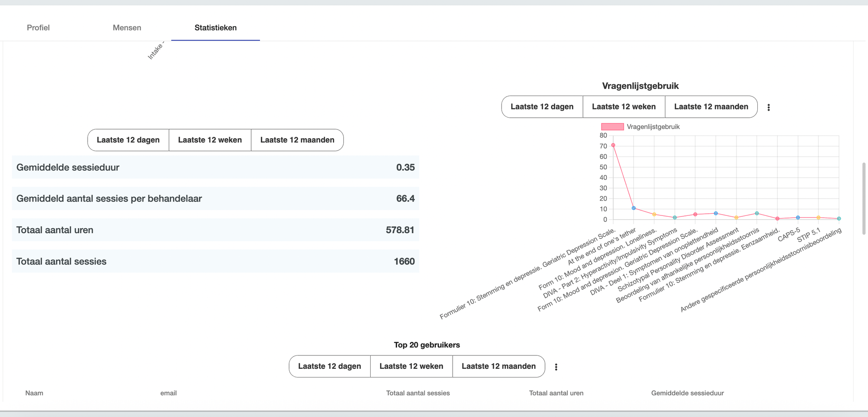Set Vragenlijstgebruik chart to Laatste 12 weken
Viewport: 868px width, 417px height.
(624, 107)
